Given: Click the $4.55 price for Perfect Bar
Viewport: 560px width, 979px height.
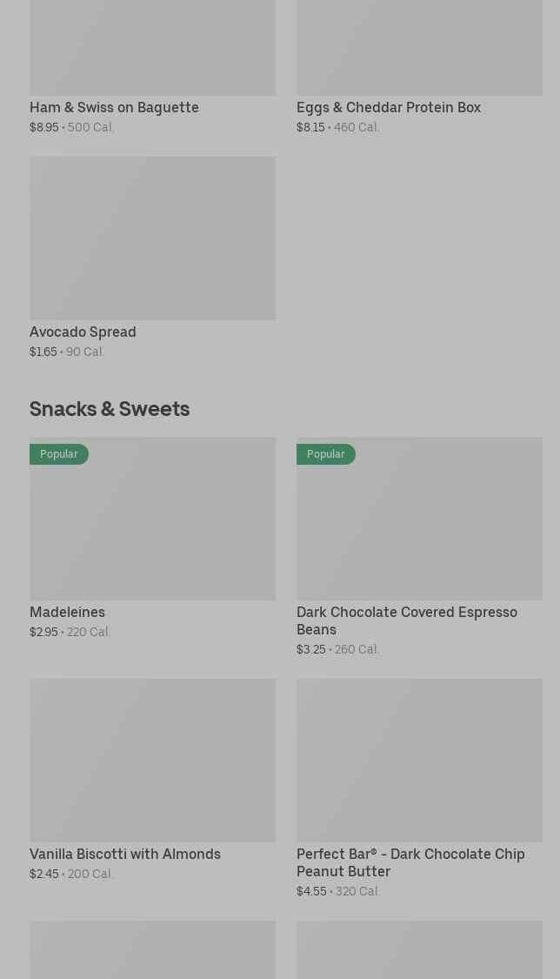Looking at the screenshot, I should 311,891.
